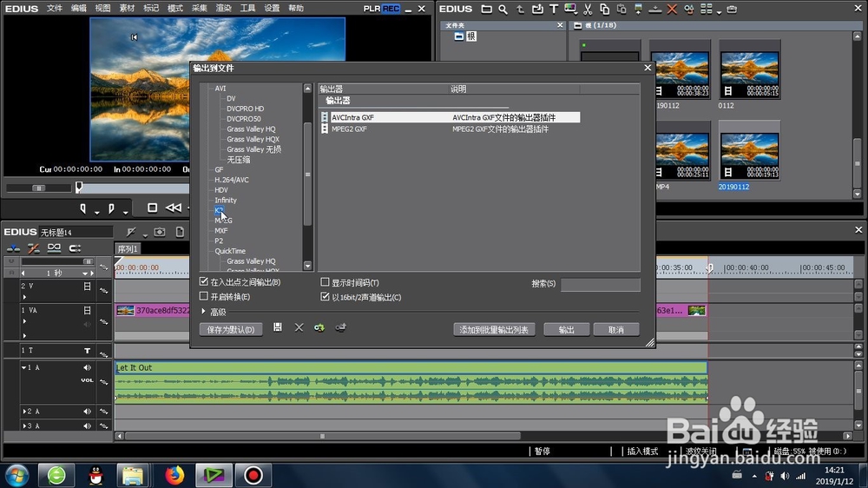Open dropdown arrow beside timeline tool icon
The image size is (868, 488).
click(x=145, y=235)
